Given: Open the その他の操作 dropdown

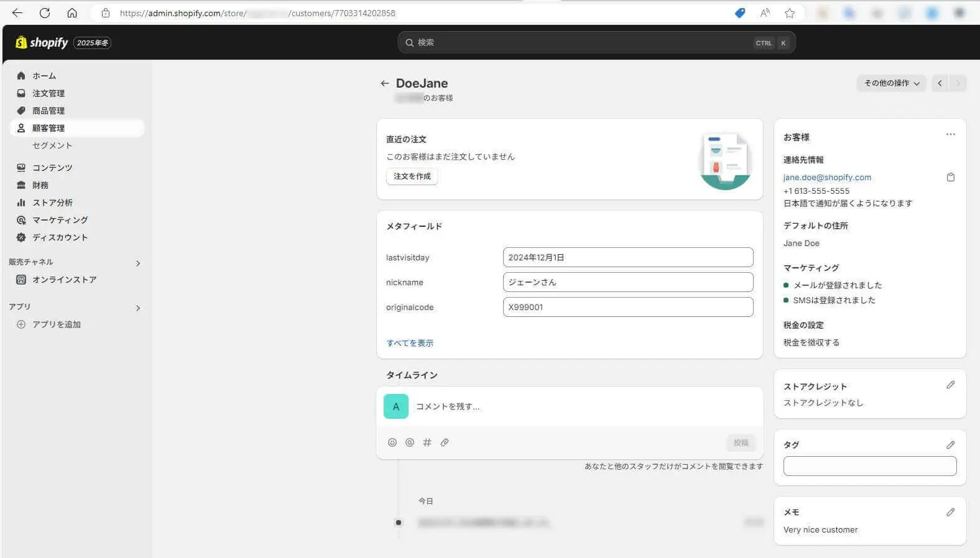Looking at the screenshot, I should point(892,83).
